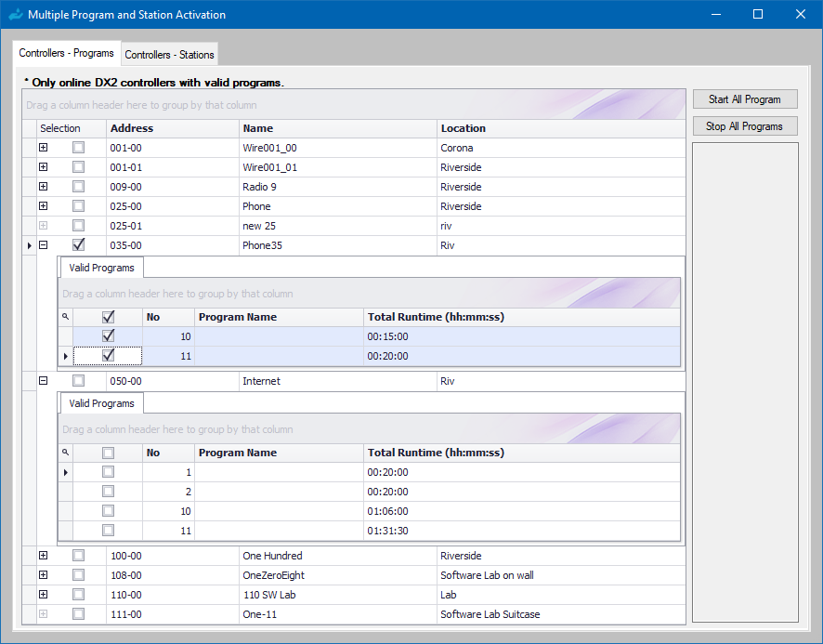
Task: Expand the 001-01 controller row
Action: click(44, 167)
